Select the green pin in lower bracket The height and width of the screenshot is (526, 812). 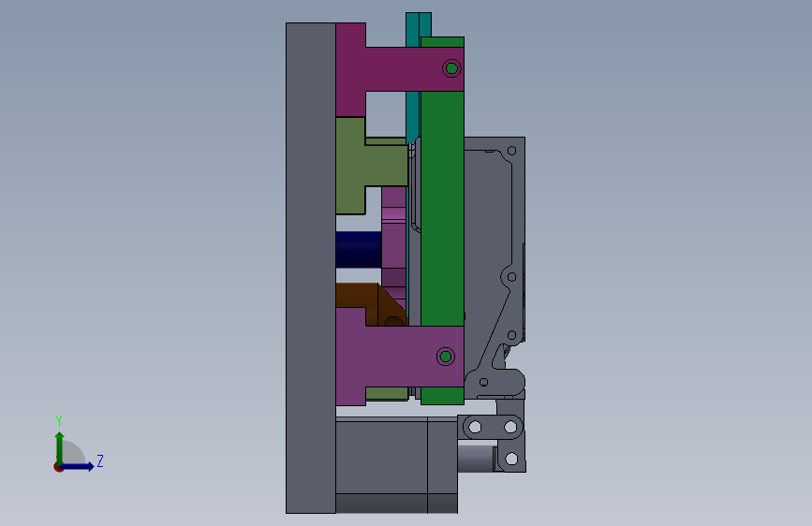446,357
